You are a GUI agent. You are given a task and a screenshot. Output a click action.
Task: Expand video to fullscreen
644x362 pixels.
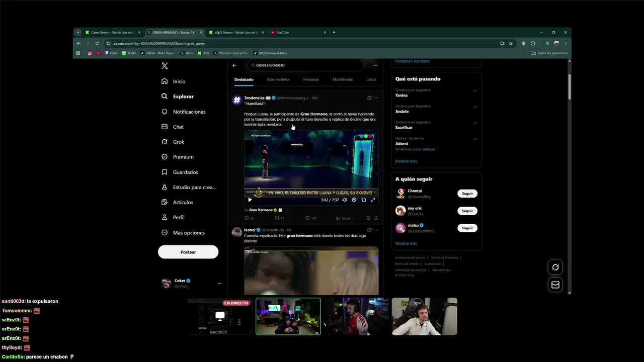tap(373, 200)
